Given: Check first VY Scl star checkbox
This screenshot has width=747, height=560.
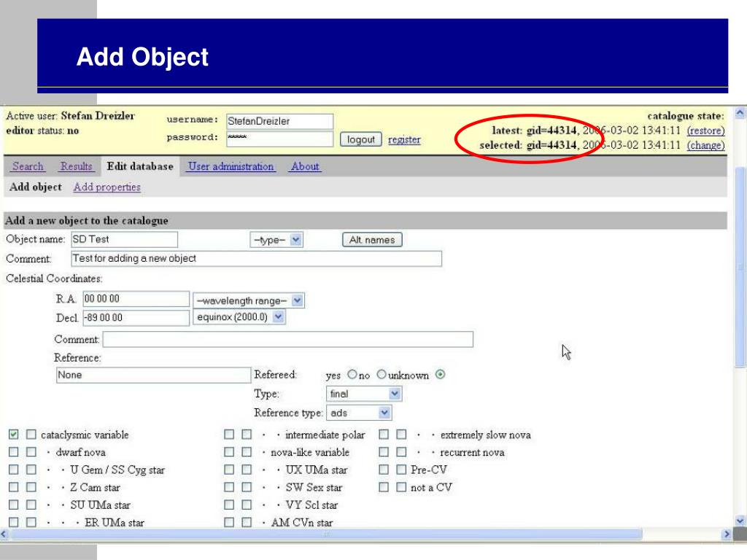Looking at the screenshot, I should tap(229, 505).
